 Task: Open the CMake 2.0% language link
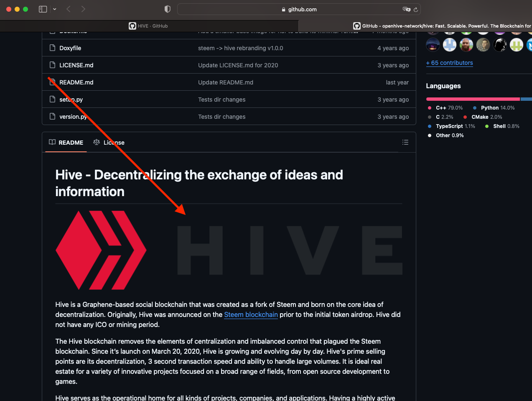(483, 117)
